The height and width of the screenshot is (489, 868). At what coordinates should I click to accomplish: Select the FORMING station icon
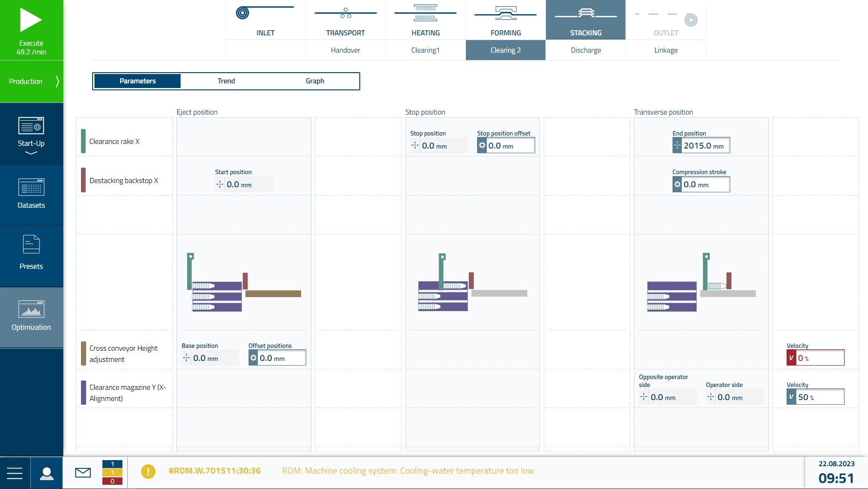(505, 13)
